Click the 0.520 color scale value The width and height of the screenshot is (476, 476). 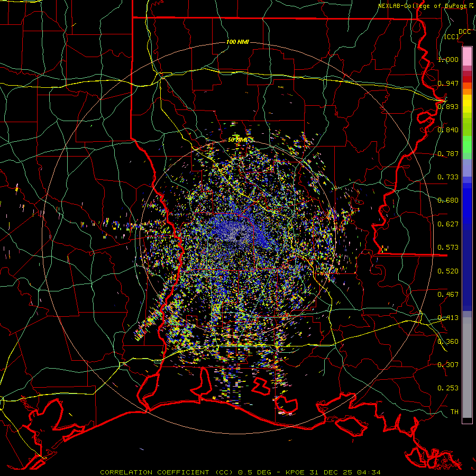pos(448,271)
